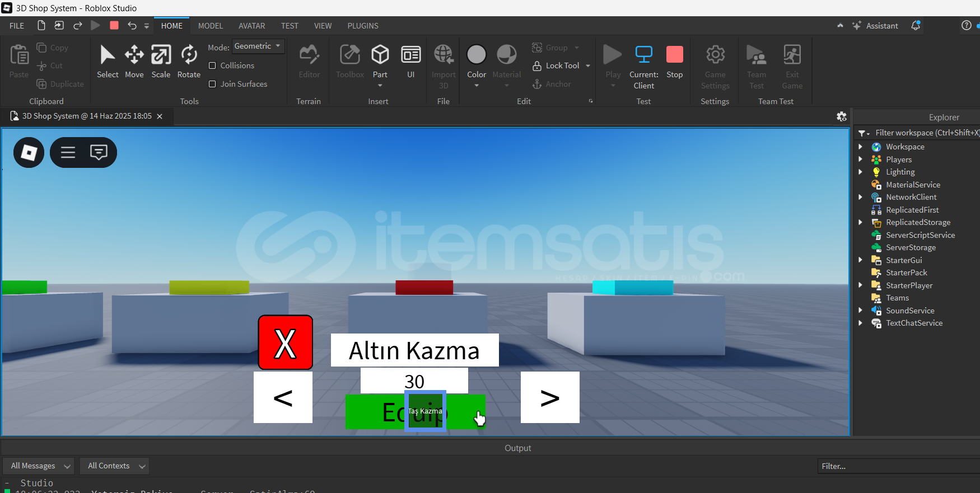Open the Roblox menu button in viewport
The width and height of the screenshot is (980, 493).
click(x=29, y=152)
